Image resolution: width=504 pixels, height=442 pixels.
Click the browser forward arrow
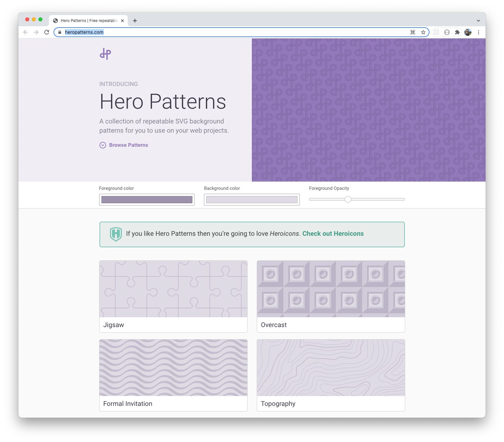click(36, 32)
